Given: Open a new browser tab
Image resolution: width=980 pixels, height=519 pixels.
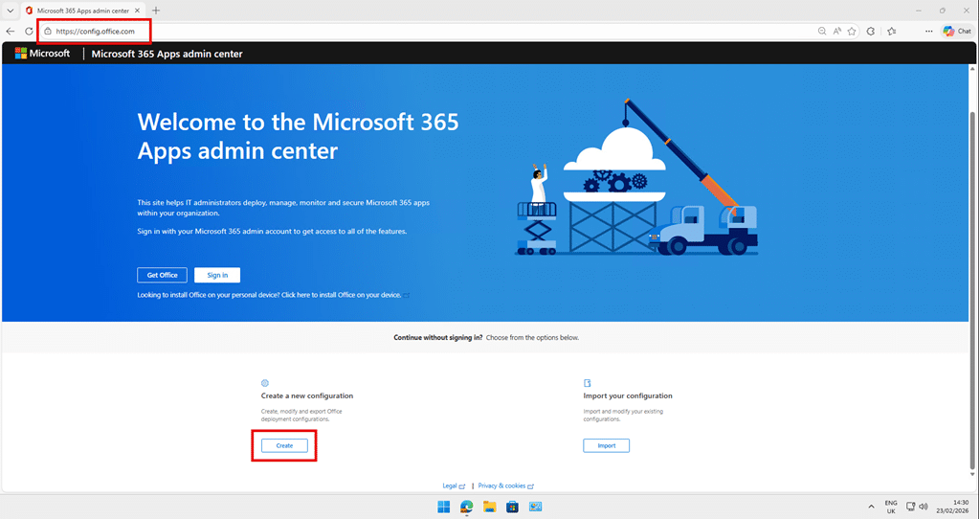Looking at the screenshot, I should (156, 11).
